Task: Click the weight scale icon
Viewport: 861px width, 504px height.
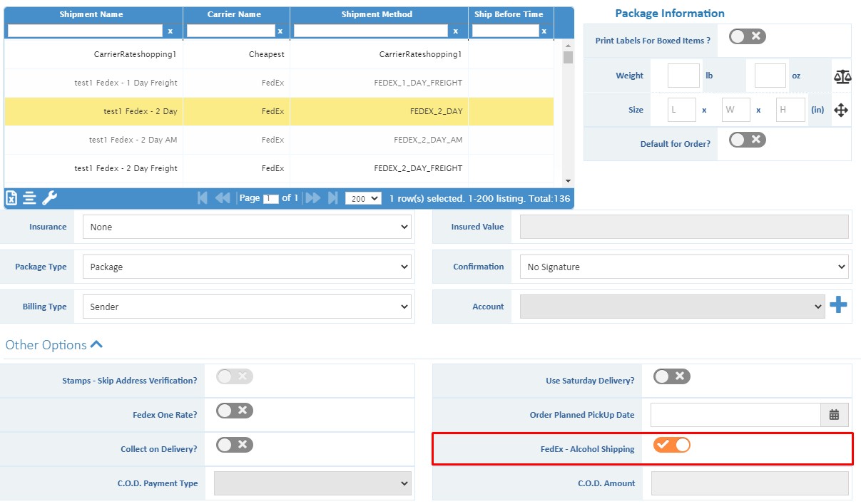Action: point(842,76)
